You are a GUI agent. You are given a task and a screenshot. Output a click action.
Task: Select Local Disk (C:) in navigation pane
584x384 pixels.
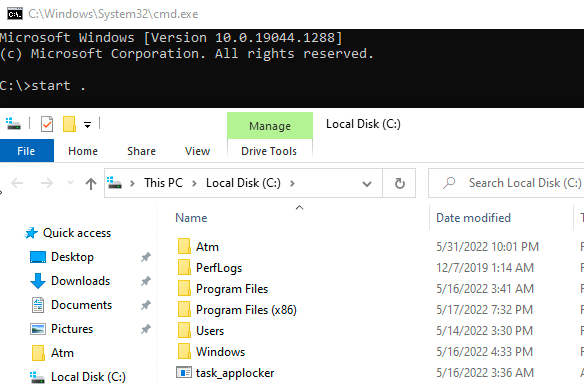coord(77,377)
